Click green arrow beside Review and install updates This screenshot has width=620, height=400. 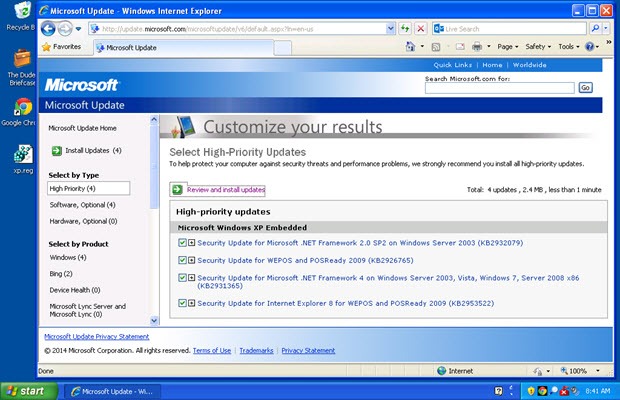pos(177,189)
